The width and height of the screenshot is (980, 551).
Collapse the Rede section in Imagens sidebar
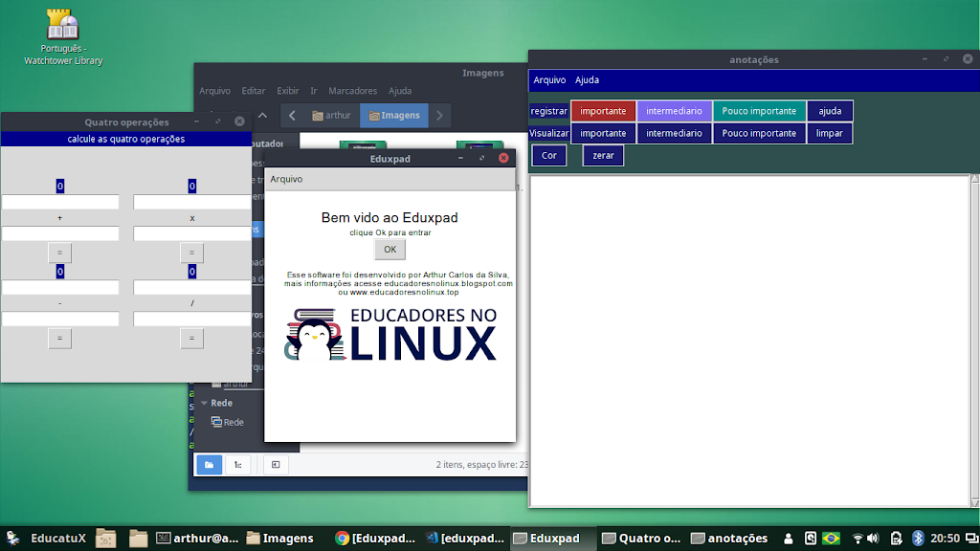pyautogui.click(x=205, y=403)
